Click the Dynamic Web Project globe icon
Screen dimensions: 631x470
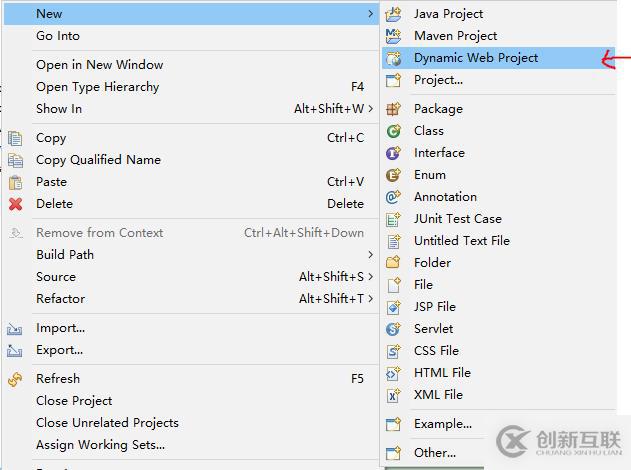click(x=393, y=58)
